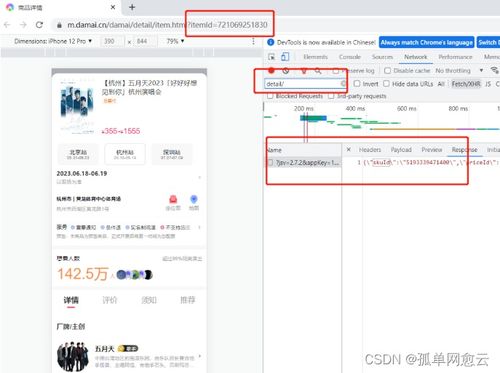500x373 pixels.
Task: Stop recording network log red button
Action: tap(271, 71)
